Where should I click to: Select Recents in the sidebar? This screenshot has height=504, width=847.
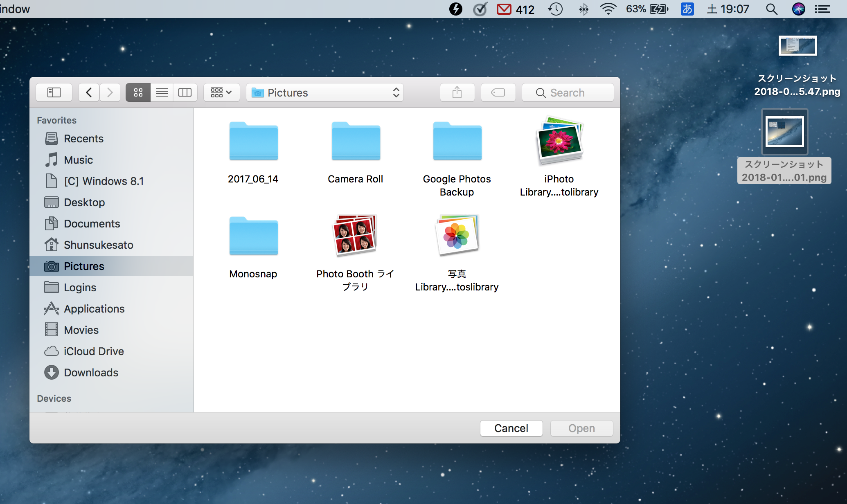(x=83, y=139)
